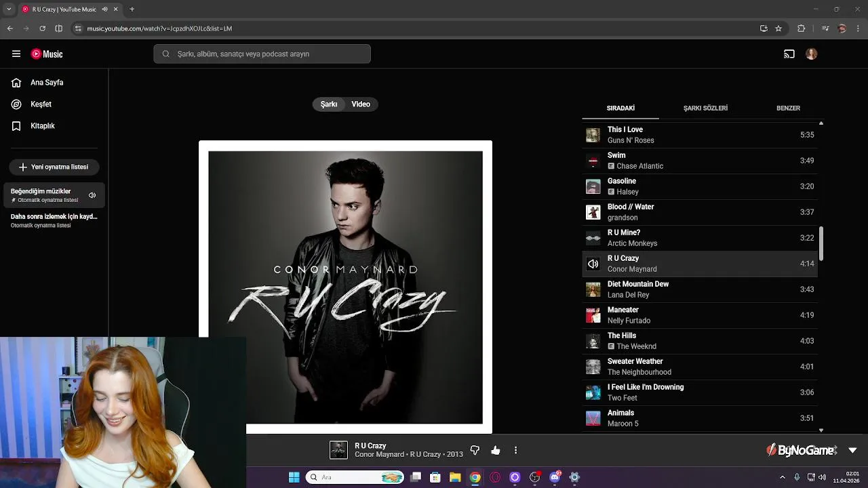Viewport: 868px width, 488px height.
Task: Play This I Love by Guns N' Roses
Action: 700,135
